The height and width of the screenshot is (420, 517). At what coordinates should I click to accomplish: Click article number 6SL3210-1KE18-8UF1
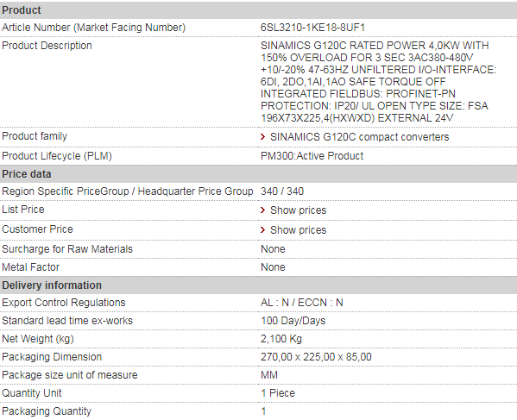312,28
